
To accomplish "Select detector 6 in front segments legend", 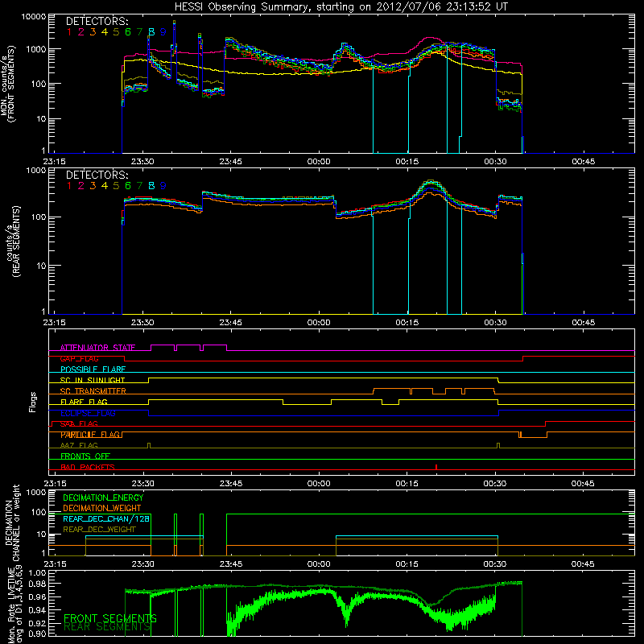I will coord(128,32).
